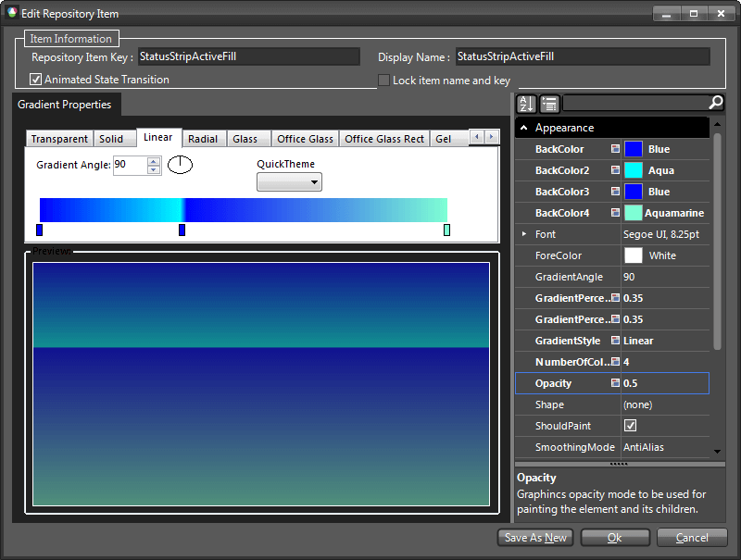Screen dimensions: 741x560
Task: Click the Save As New button
Action: [x=535, y=538]
